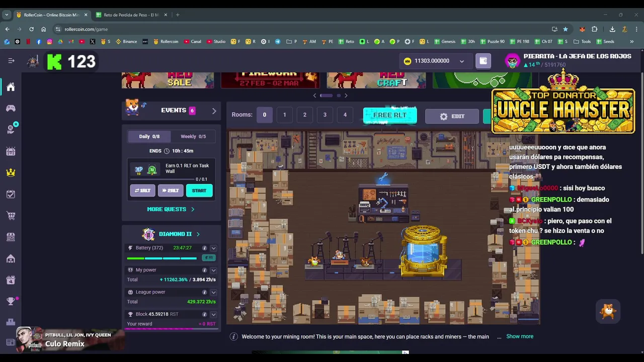Expand the My power section chevron
Viewport: 644px width, 362px height.
tap(213, 270)
